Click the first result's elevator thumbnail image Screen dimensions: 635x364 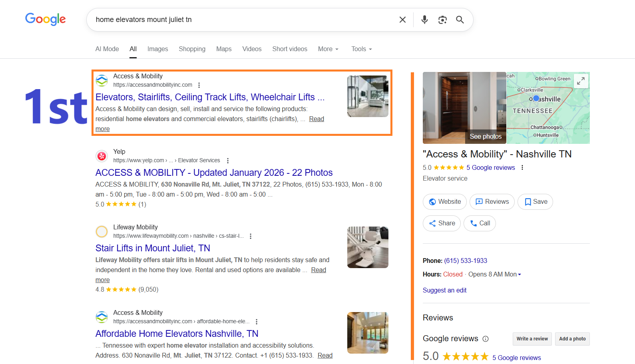368,96
